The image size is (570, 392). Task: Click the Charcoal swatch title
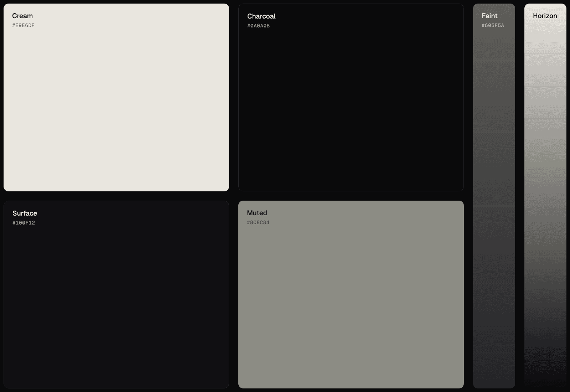click(x=261, y=16)
